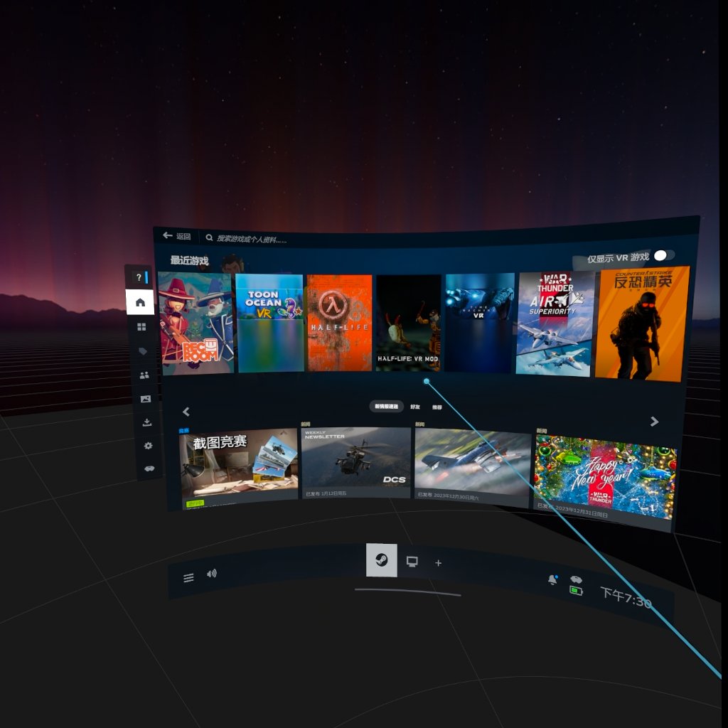Click the 下午7:30 clock
Screen dimensions: 728x728
626,598
